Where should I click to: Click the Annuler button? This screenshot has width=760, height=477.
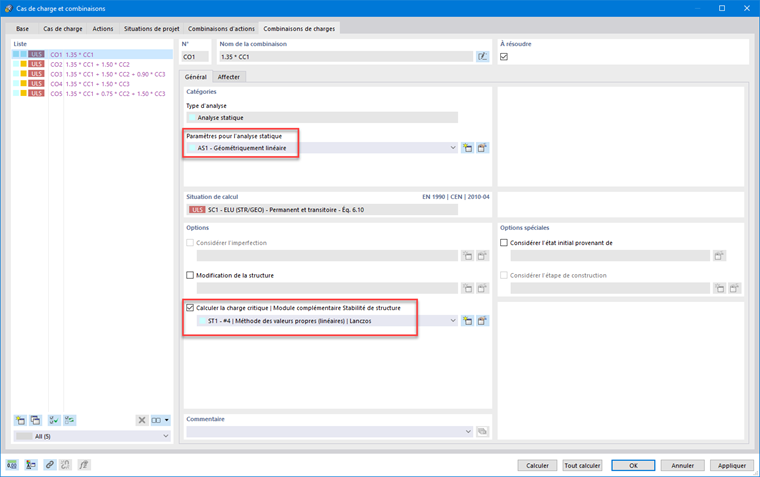[x=682, y=465]
